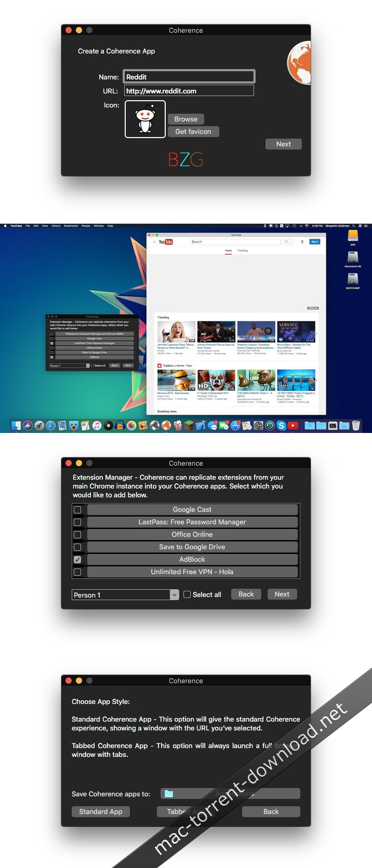The height and width of the screenshot is (868, 372).
Task: Enable Save to Google Drive checkbox
Action: (x=77, y=547)
